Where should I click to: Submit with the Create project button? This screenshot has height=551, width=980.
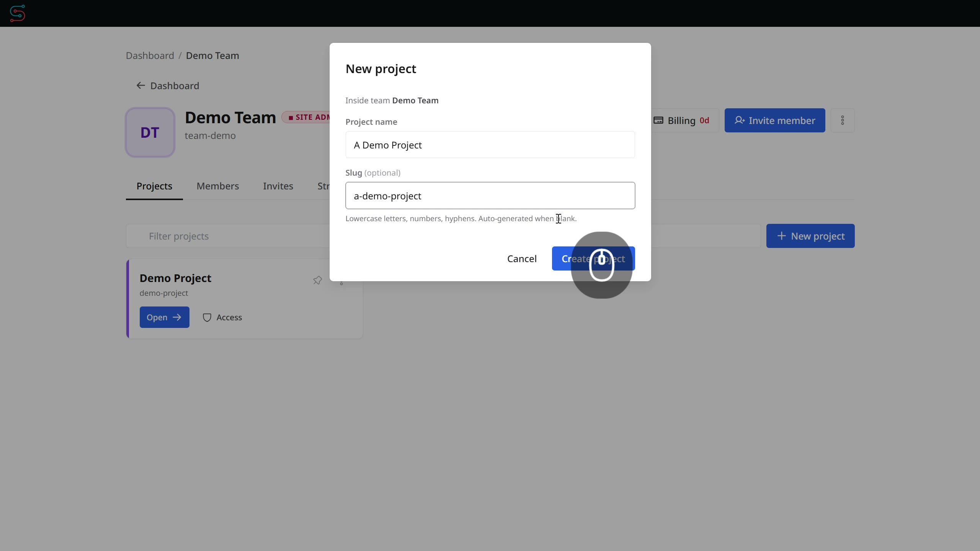593,259
